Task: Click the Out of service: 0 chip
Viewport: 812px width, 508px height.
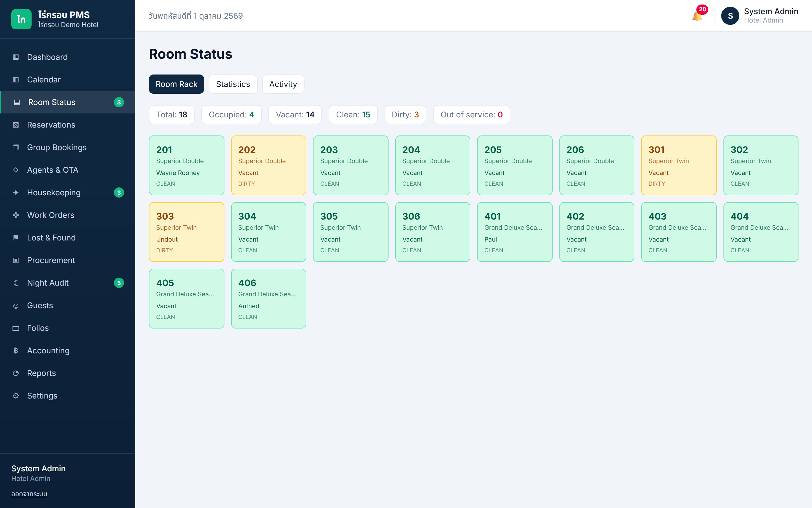Action: tap(472, 115)
